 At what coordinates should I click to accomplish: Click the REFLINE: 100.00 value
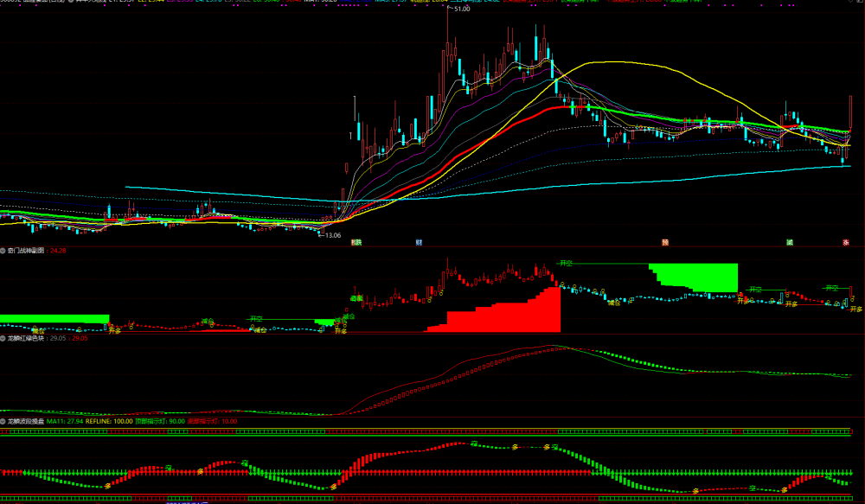[109, 421]
